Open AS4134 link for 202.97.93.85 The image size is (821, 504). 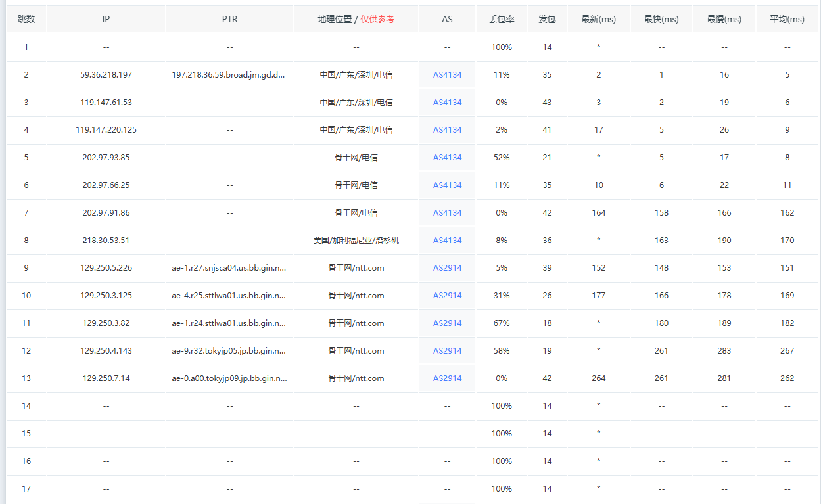[447, 158]
